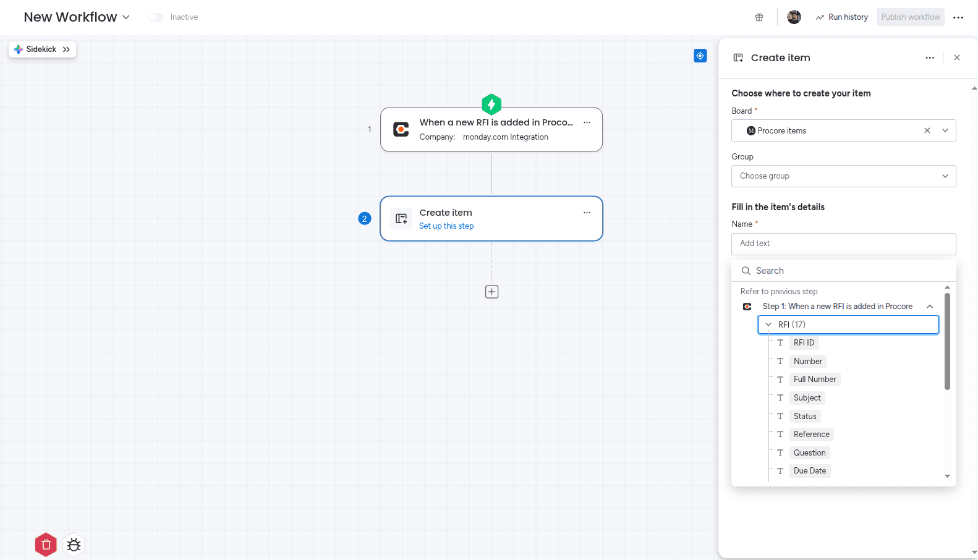Collapse the RFI (17) field group
This screenshot has width=978, height=560.
pyautogui.click(x=768, y=325)
